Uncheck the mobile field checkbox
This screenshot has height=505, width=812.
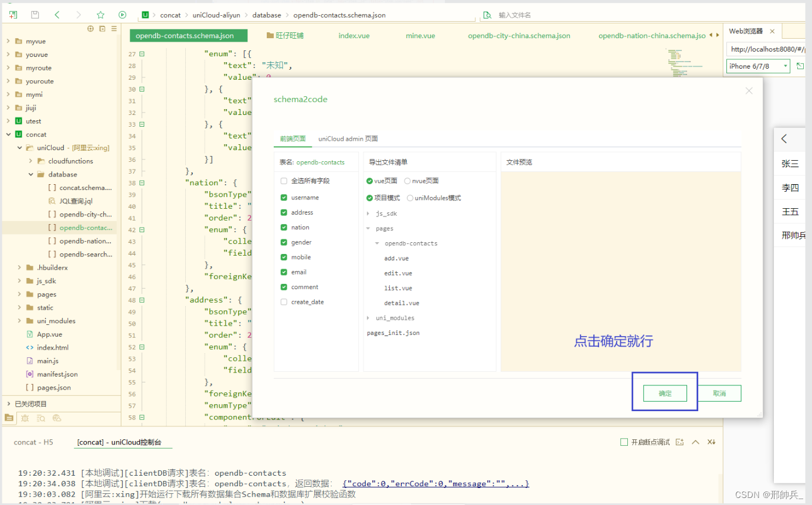284,257
